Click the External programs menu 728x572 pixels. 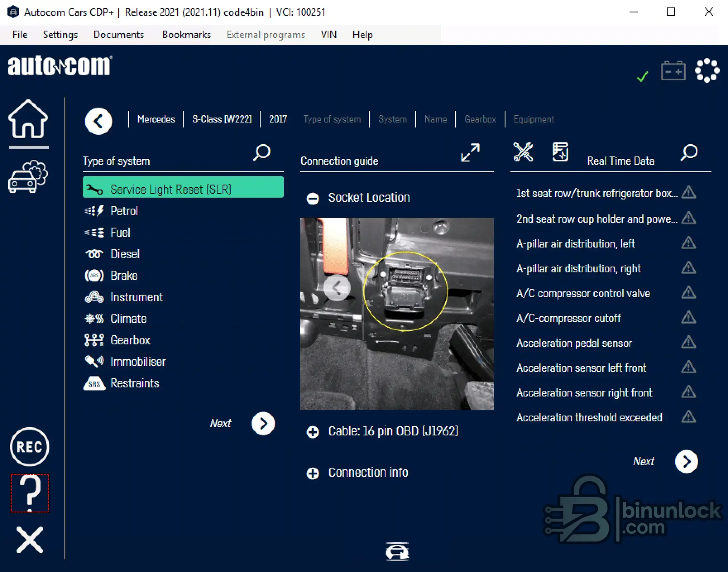266,35
